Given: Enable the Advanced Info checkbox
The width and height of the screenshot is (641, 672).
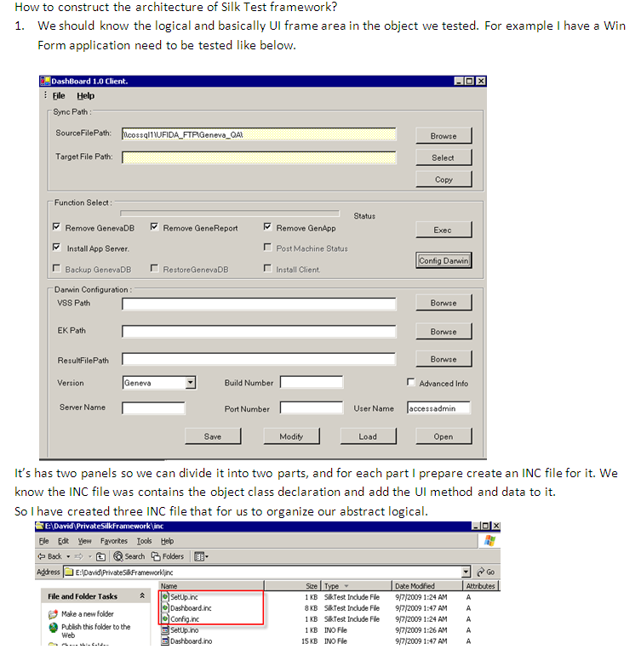Looking at the screenshot, I should [x=411, y=382].
